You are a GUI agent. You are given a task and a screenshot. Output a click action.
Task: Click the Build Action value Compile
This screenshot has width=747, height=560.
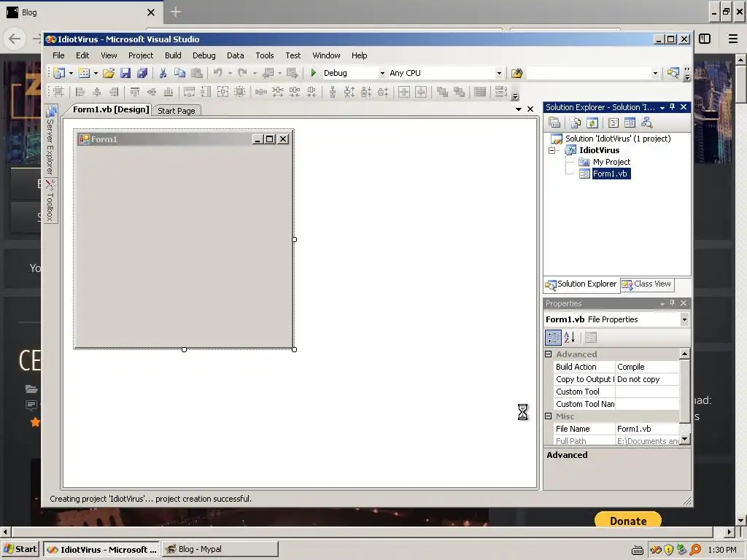[x=647, y=367]
